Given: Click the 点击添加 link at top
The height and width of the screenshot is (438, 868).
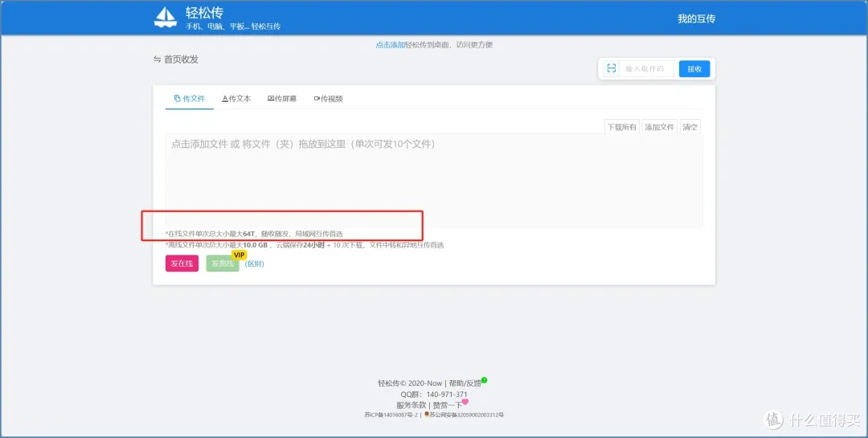Looking at the screenshot, I should pyautogui.click(x=391, y=45).
